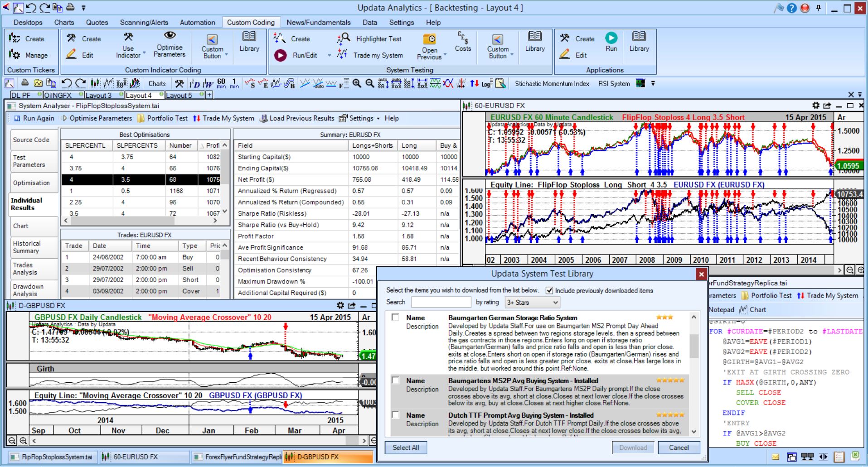Select the 60 min timeframe icon
This screenshot has height=467, width=868.
tap(221, 83)
